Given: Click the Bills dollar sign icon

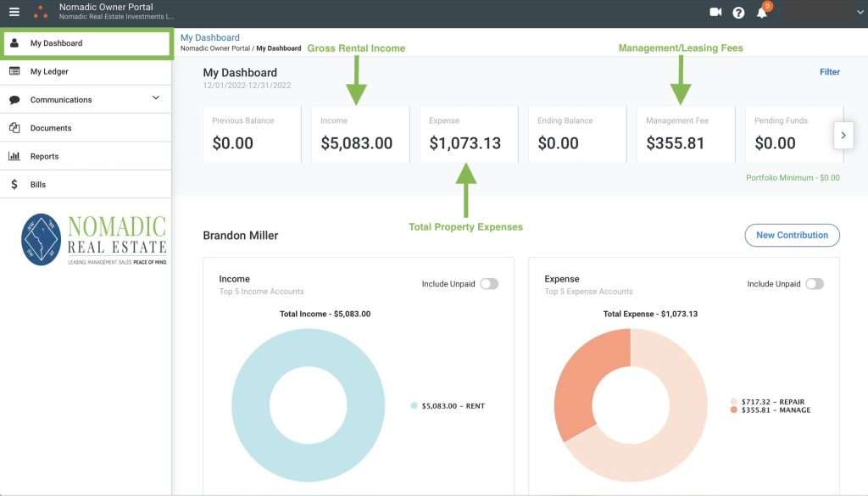Looking at the screenshot, I should tap(14, 184).
